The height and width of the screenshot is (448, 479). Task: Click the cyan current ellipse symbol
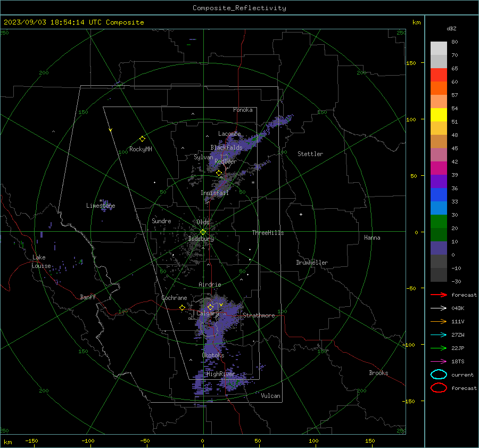[x=439, y=374]
